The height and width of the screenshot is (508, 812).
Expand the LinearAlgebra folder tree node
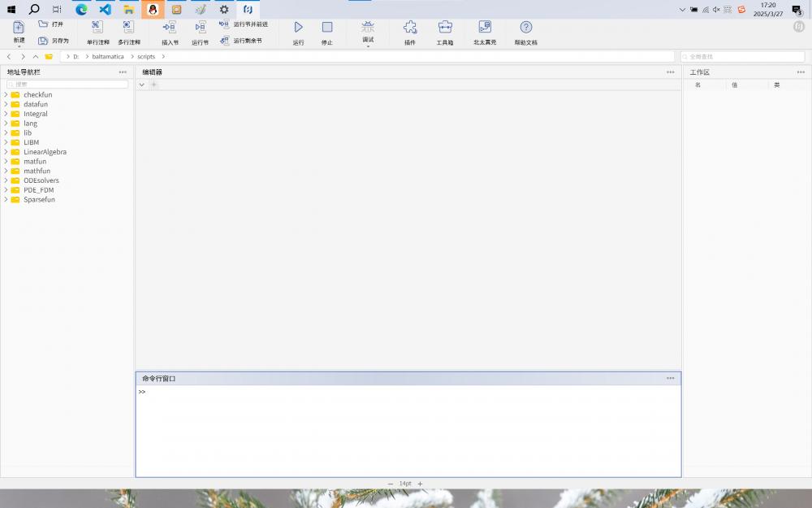[6, 152]
